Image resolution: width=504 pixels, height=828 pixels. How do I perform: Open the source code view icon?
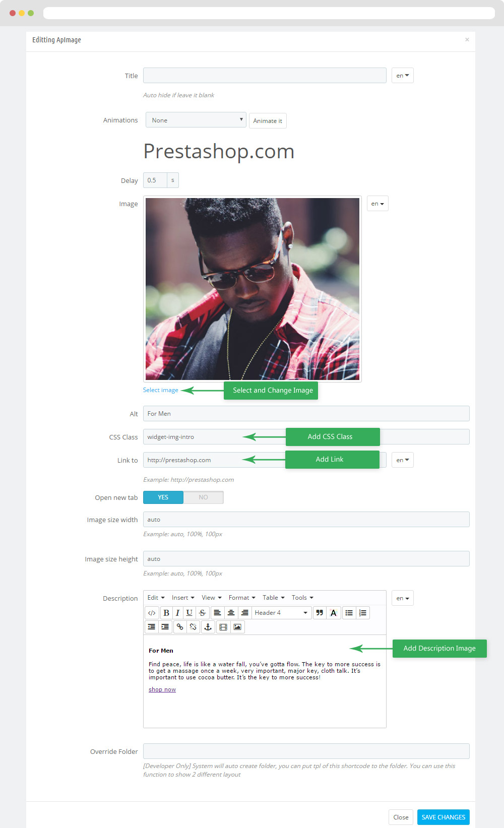[x=152, y=613]
